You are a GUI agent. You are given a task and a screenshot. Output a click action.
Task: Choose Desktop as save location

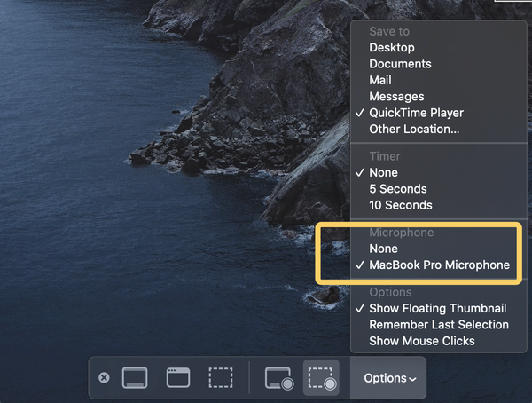pos(439,48)
